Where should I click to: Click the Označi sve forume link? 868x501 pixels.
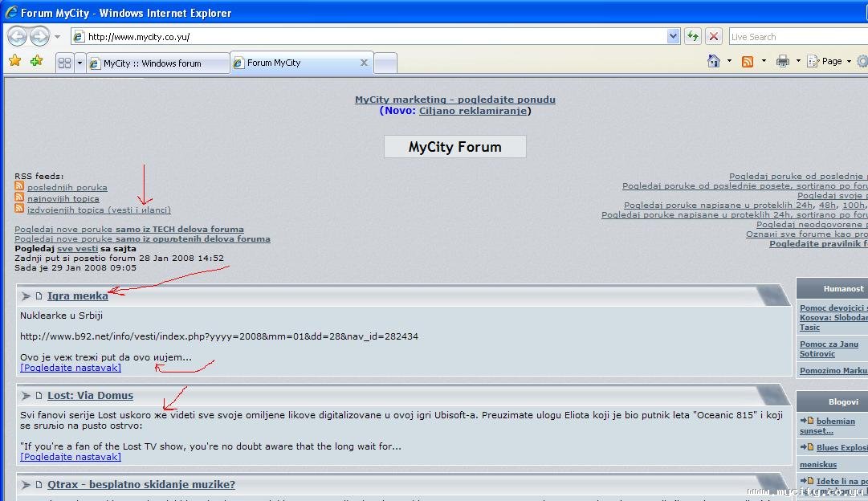806,234
